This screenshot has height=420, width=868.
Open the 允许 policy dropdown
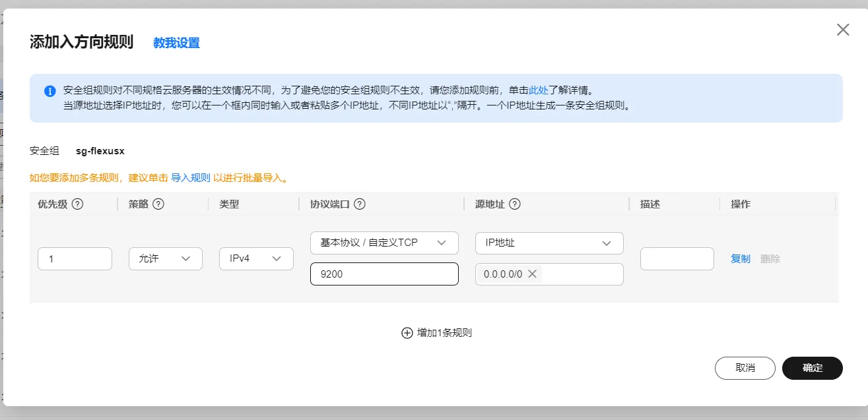click(165, 259)
